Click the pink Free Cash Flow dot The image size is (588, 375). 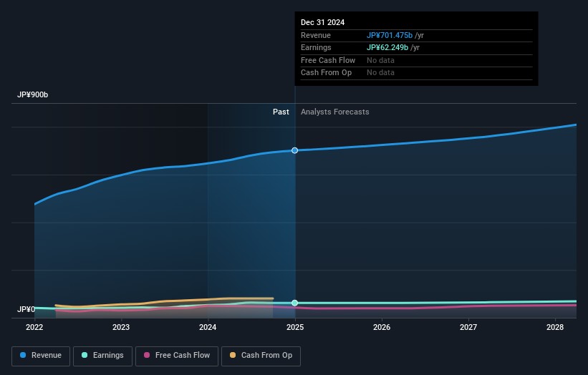[147, 356]
